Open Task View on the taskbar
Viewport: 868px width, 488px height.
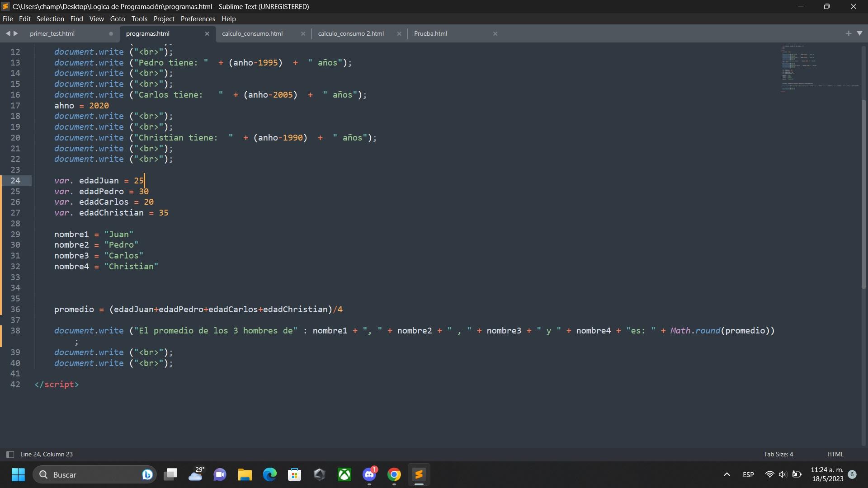tap(170, 474)
